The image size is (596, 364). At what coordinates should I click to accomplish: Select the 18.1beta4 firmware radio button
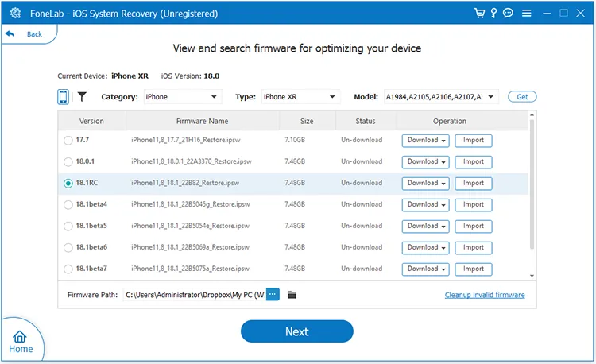coord(68,205)
